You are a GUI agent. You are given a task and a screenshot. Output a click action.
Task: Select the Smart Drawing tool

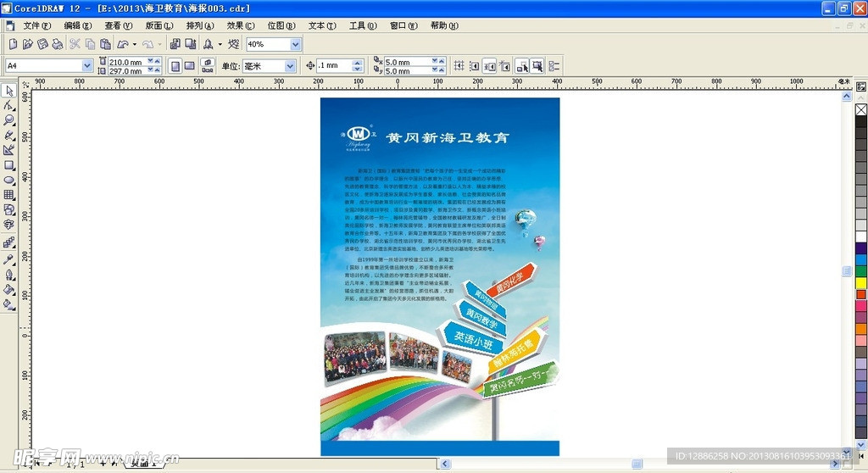[8, 150]
